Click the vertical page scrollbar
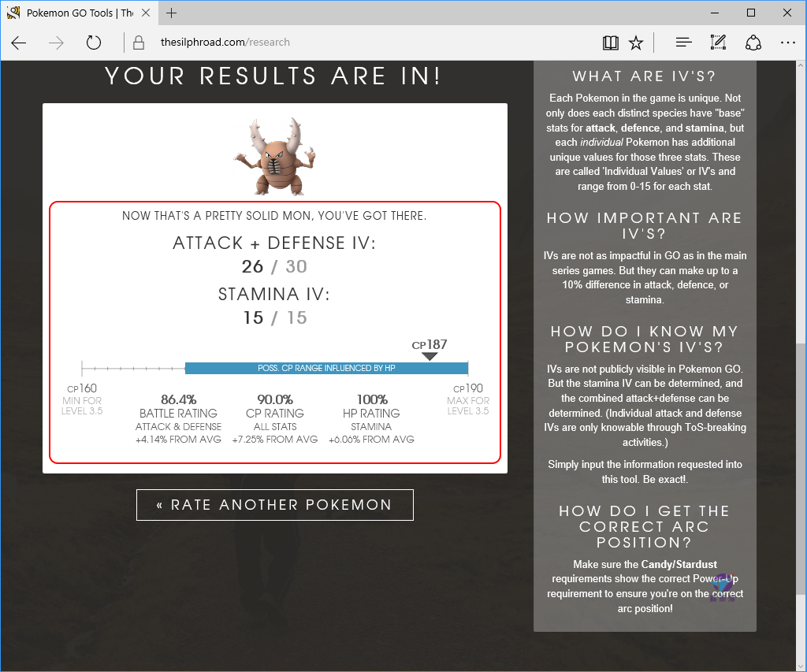The width and height of the screenshot is (807, 672). pos(801,468)
